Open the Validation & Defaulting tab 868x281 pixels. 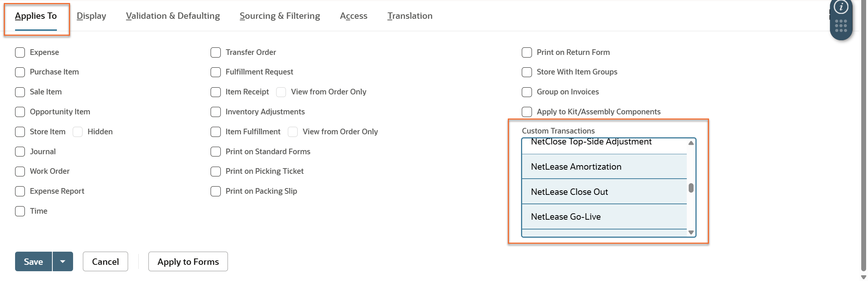click(x=173, y=16)
